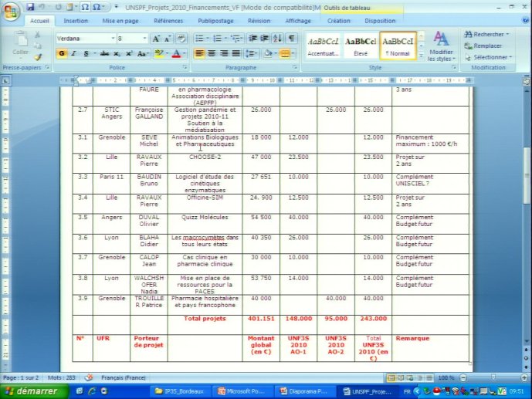
Task: Click the démarrer Start button
Action: click(33, 391)
